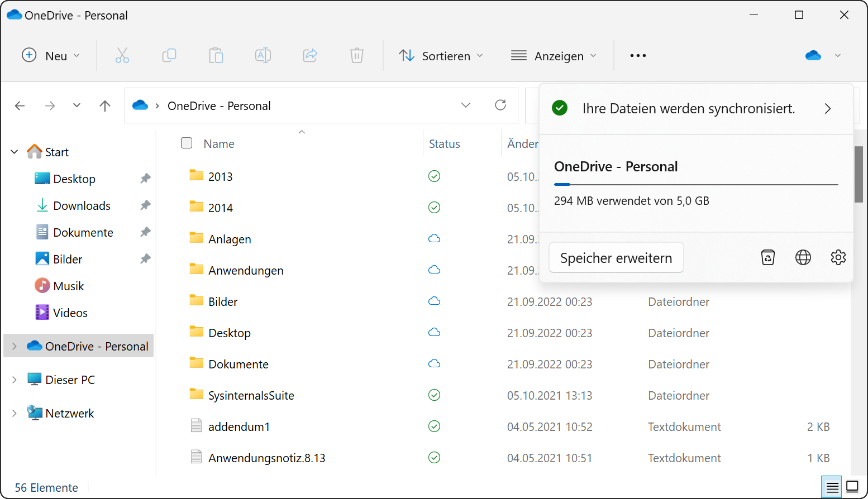Collapse the Start section in sidebar

(x=15, y=152)
